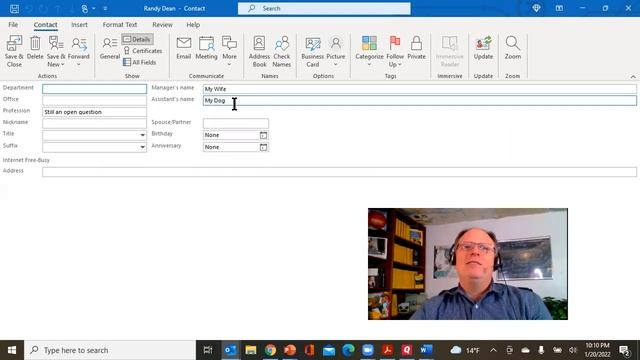Click the Manager's name field

coord(420,89)
